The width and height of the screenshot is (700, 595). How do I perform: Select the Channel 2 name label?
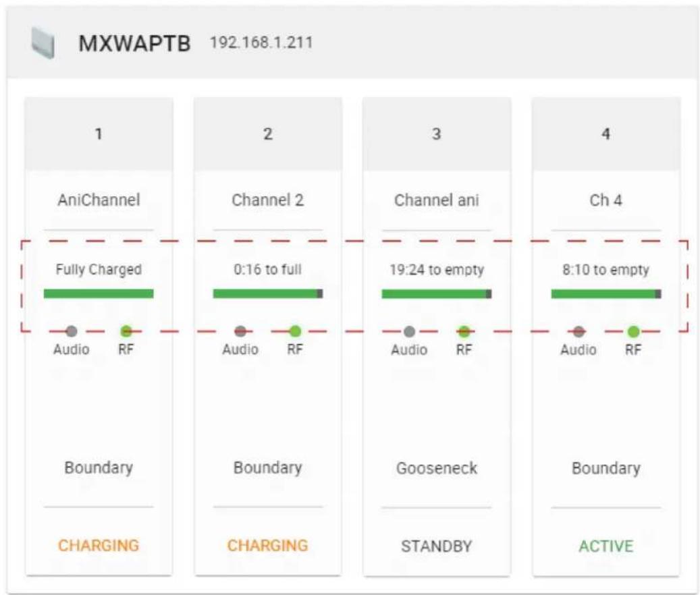[268, 200]
